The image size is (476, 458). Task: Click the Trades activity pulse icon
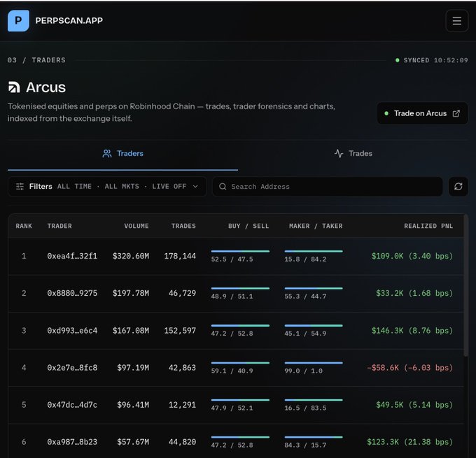click(x=339, y=153)
